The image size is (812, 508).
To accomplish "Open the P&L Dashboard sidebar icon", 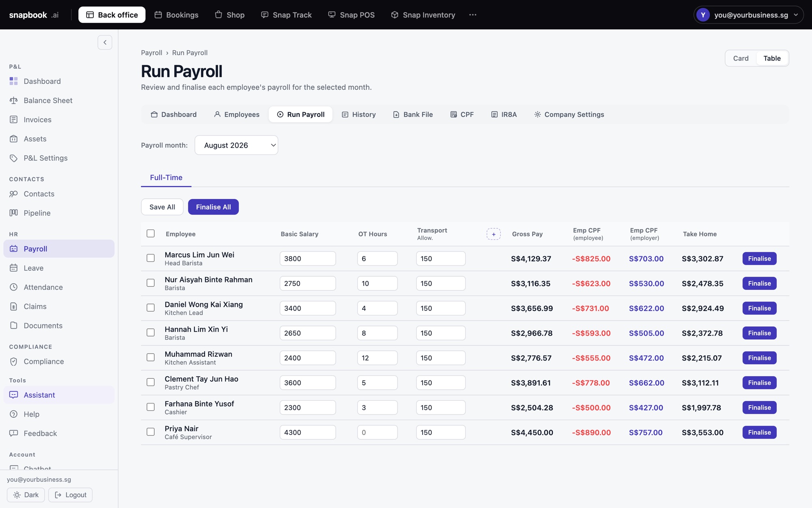I will pos(14,81).
